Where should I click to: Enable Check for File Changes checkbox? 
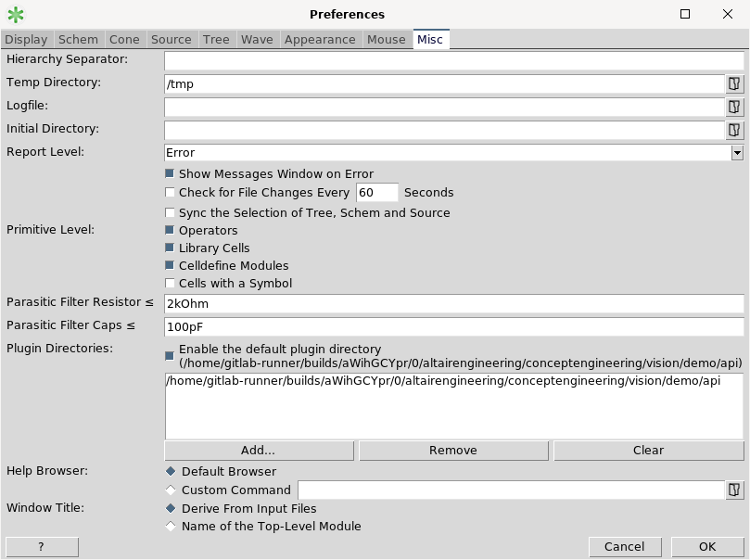(x=170, y=192)
